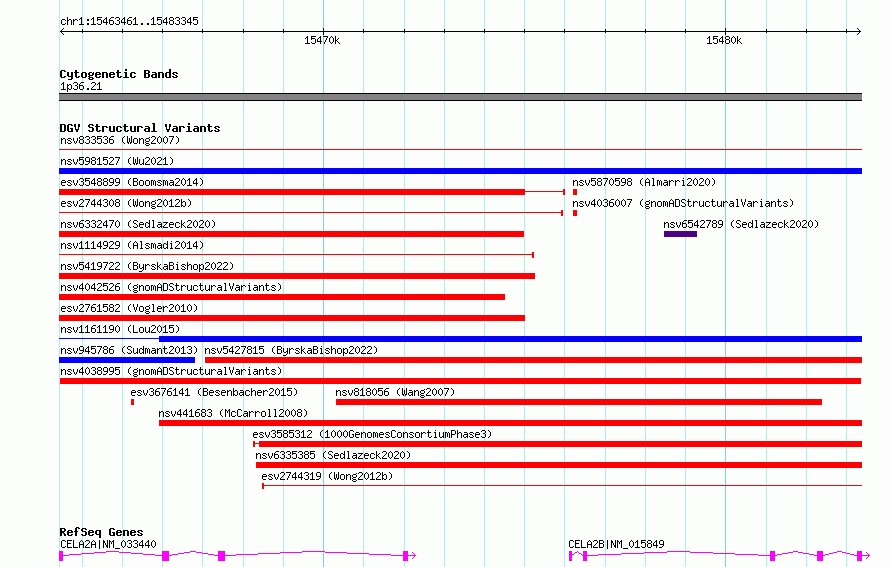Click the purple nsv6542789 variant bar
This screenshot has width=890, height=567.
coord(681,234)
